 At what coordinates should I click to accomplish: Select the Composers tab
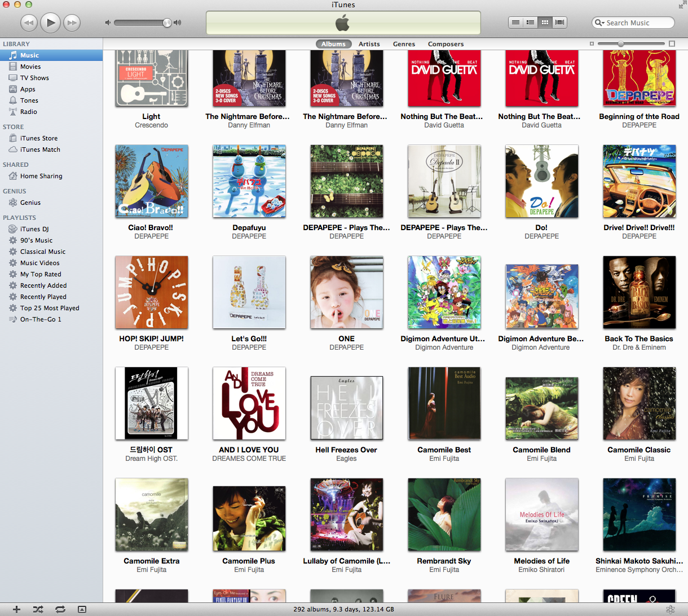446,44
